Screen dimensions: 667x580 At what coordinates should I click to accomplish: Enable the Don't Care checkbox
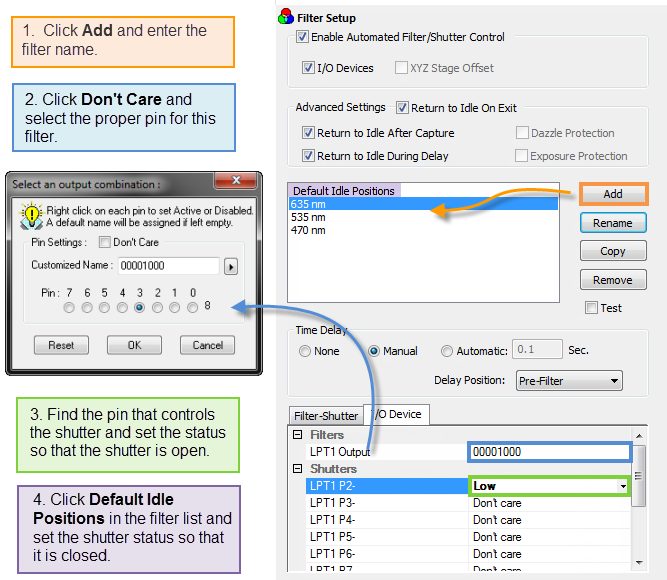pyautogui.click(x=104, y=242)
